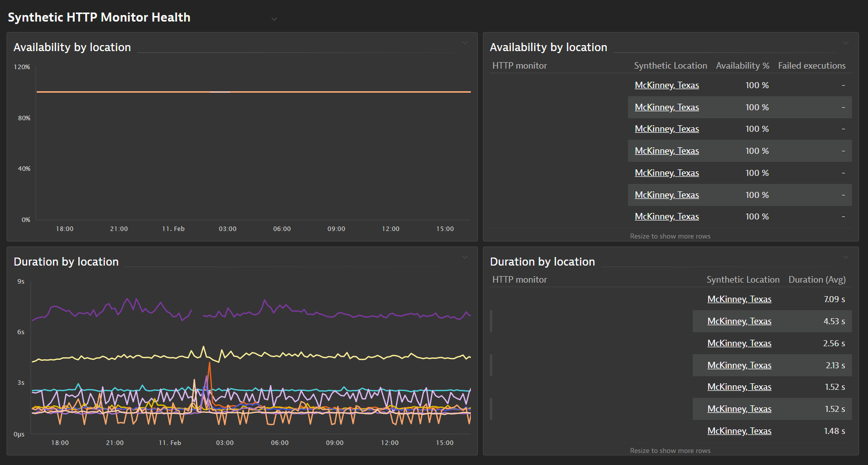868x465 pixels.
Task: Click the 6s y-axis label
Action: pos(21,332)
